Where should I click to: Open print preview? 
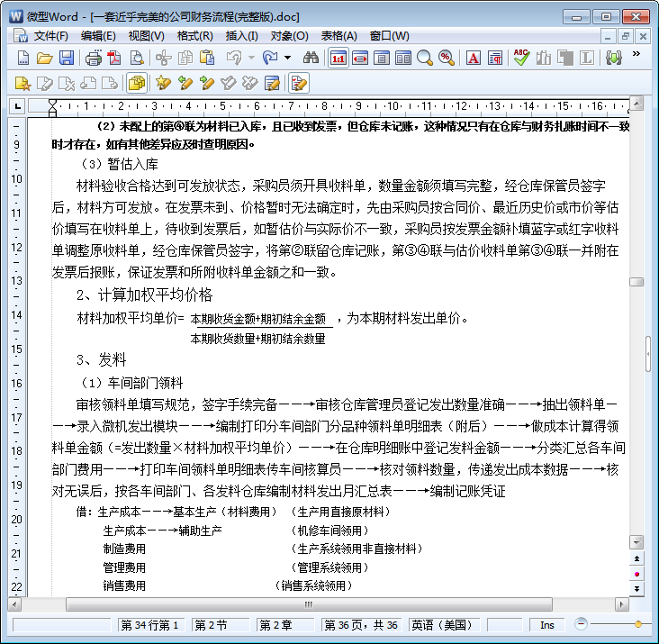point(137,58)
